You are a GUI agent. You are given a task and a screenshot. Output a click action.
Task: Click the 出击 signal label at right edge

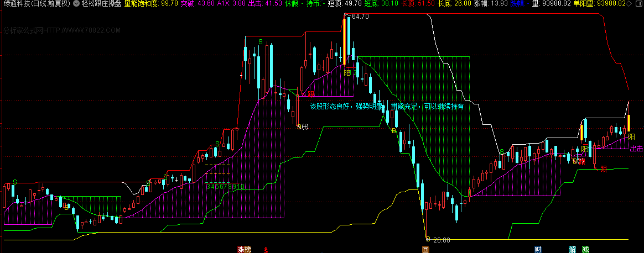[x=637, y=149]
